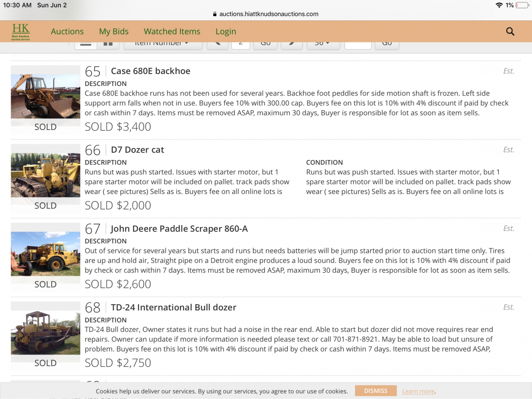Go to next page arrow
The image size is (532, 399).
[x=292, y=44]
